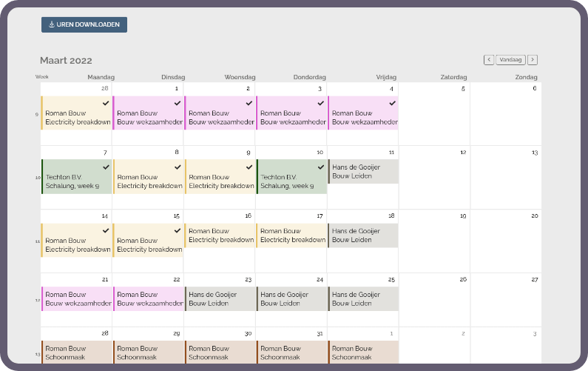Open Electricity breakdown event on March 14
The width and height of the screenshot is (588, 371).
(76, 241)
